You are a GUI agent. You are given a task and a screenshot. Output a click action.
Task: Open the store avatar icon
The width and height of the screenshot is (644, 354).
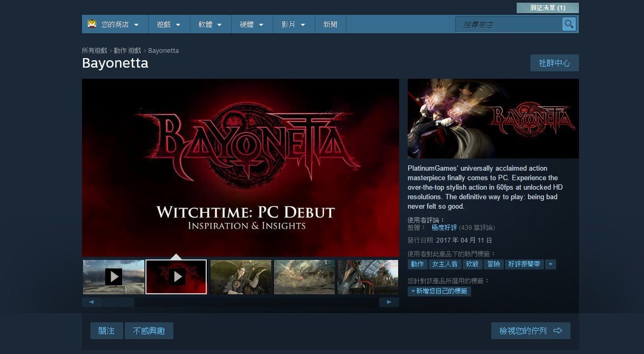click(x=91, y=24)
